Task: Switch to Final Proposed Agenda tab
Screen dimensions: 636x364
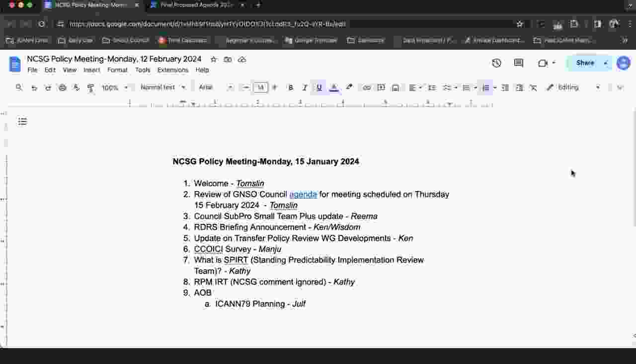Action: click(197, 5)
